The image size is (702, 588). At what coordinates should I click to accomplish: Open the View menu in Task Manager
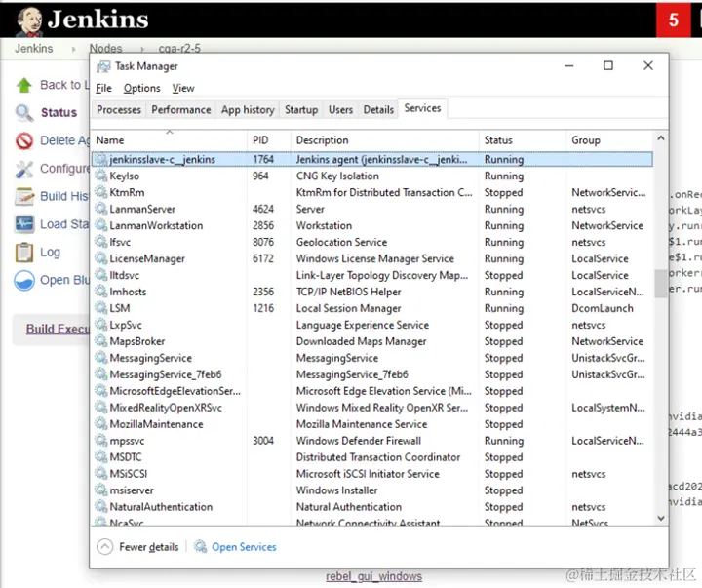[183, 88]
